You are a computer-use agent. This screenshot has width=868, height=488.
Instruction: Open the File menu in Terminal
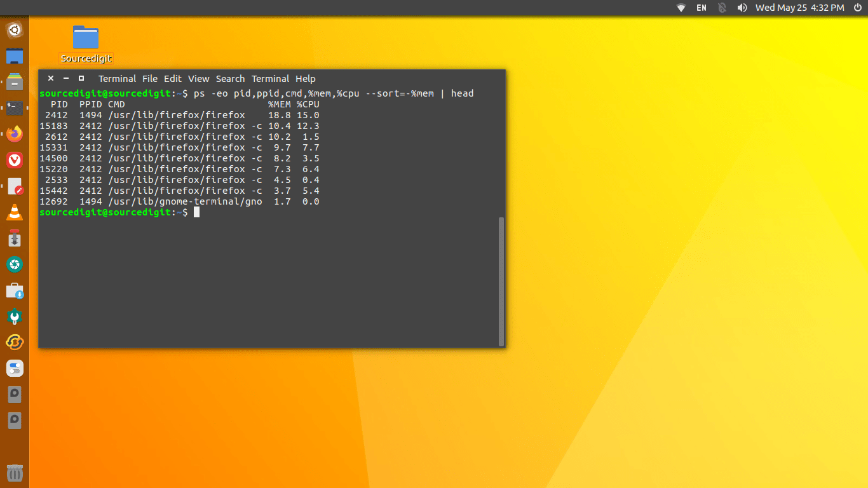coord(150,79)
